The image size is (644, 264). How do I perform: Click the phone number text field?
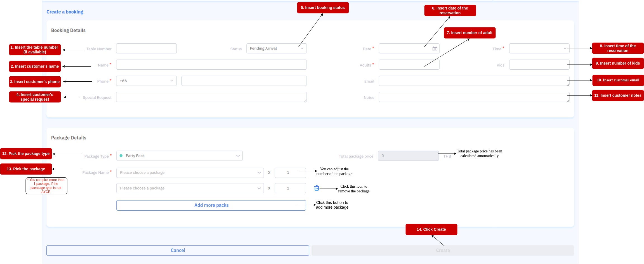(x=244, y=81)
